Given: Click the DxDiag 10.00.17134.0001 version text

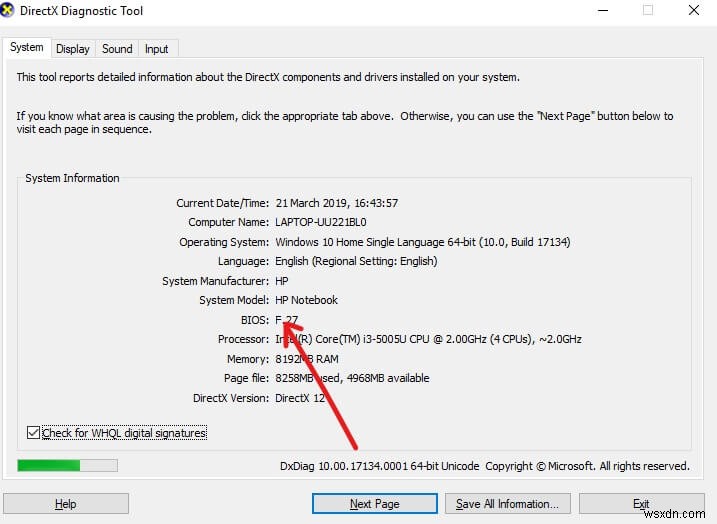Looking at the screenshot, I should pyautogui.click(x=380, y=466).
